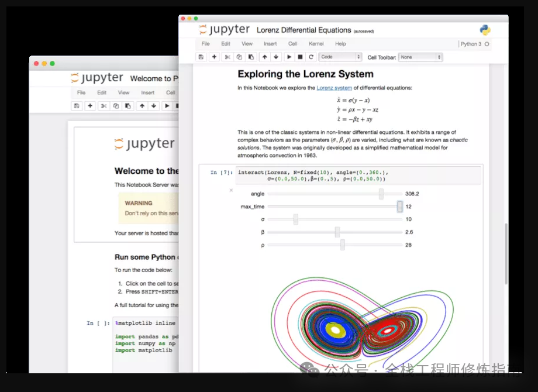Open the Insert menu in the Lorenz notebook
The height and width of the screenshot is (392, 538).
(x=270, y=44)
